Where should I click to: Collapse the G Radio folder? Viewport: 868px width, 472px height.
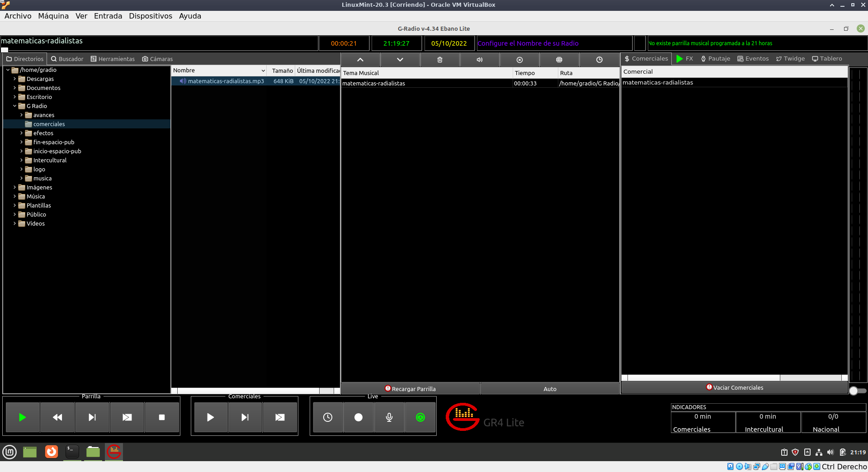14,106
